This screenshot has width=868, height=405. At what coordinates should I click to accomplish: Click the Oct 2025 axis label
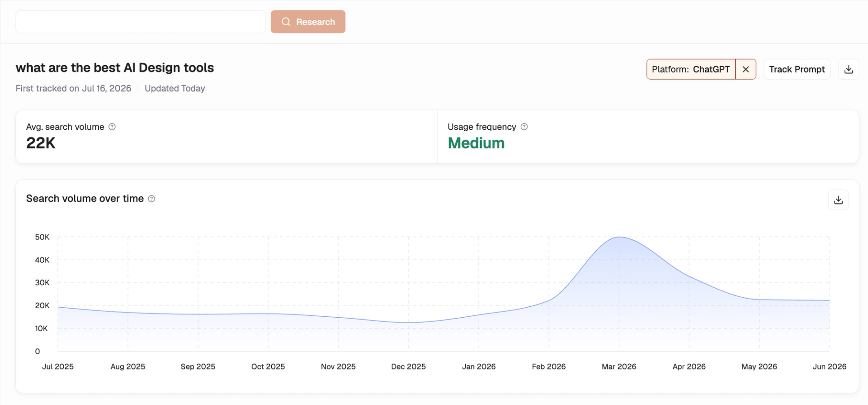tap(268, 367)
